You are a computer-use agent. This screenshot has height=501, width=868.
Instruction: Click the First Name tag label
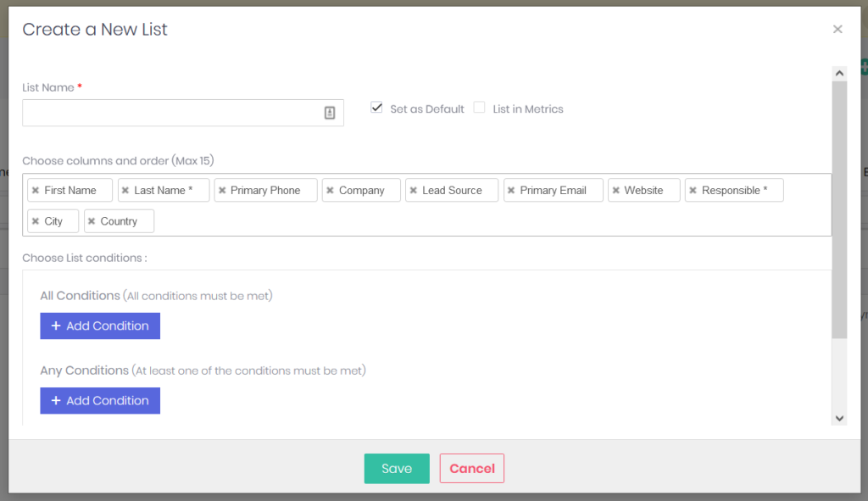tap(70, 191)
